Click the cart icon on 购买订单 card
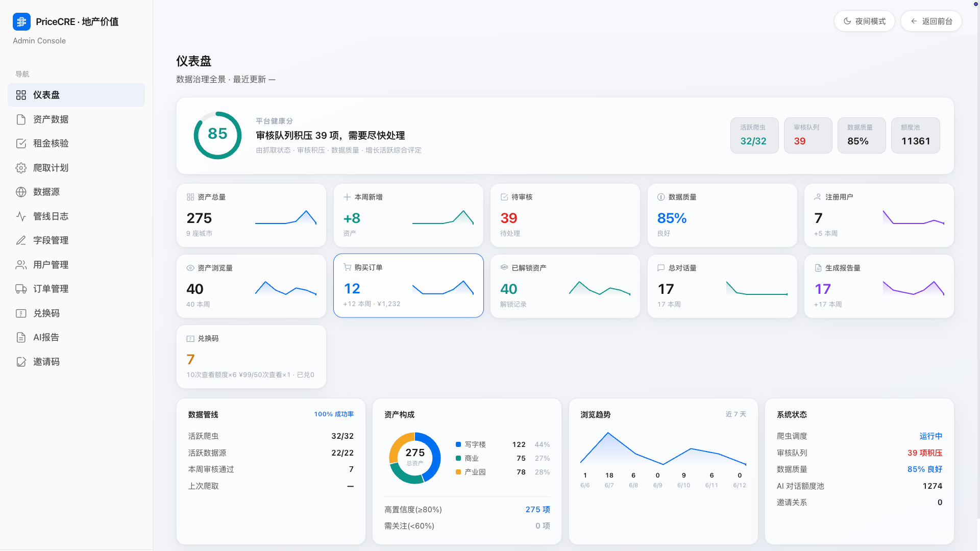Viewport: 980px width, 551px height. [347, 267]
